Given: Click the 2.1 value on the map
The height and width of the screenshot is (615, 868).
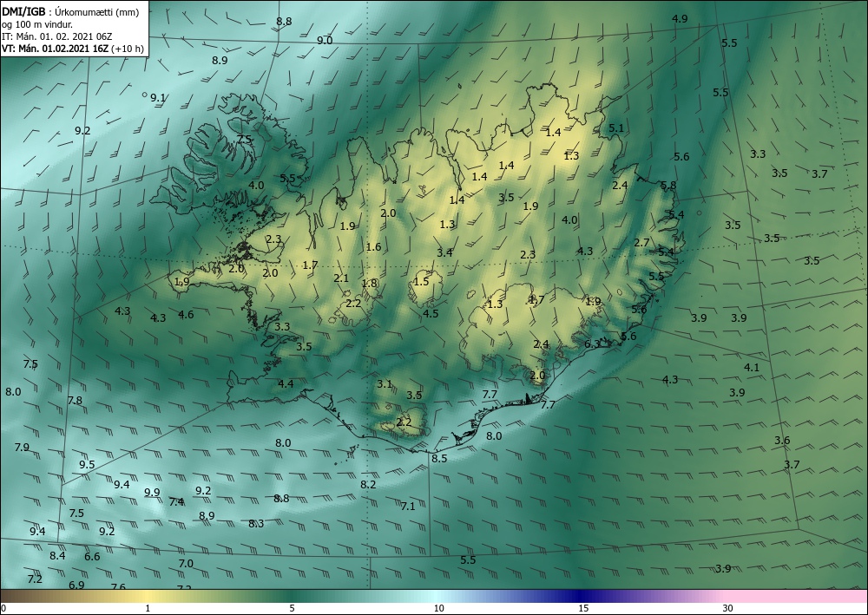Looking at the screenshot, I should tap(341, 278).
